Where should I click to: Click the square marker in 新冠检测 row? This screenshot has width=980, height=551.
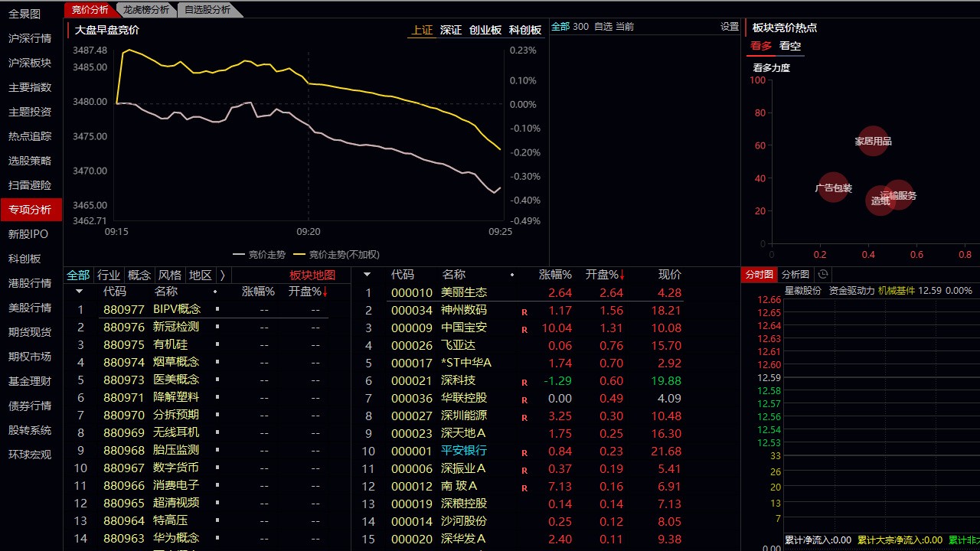pos(217,327)
